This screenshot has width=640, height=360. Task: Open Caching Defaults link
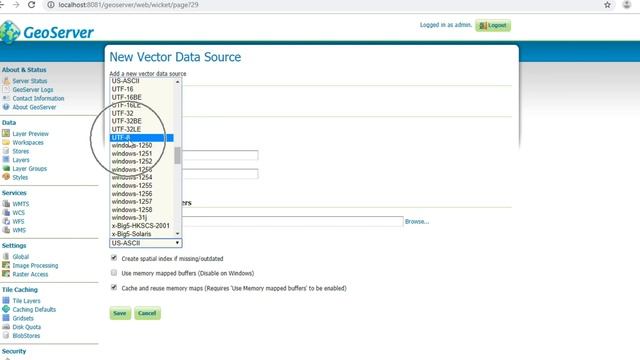pos(34,309)
